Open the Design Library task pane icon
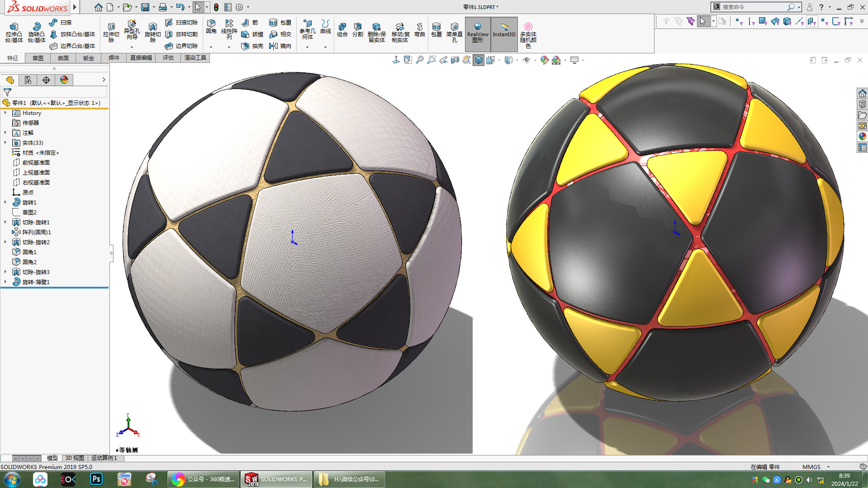Viewport: 868px width, 488px height. point(863,104)
